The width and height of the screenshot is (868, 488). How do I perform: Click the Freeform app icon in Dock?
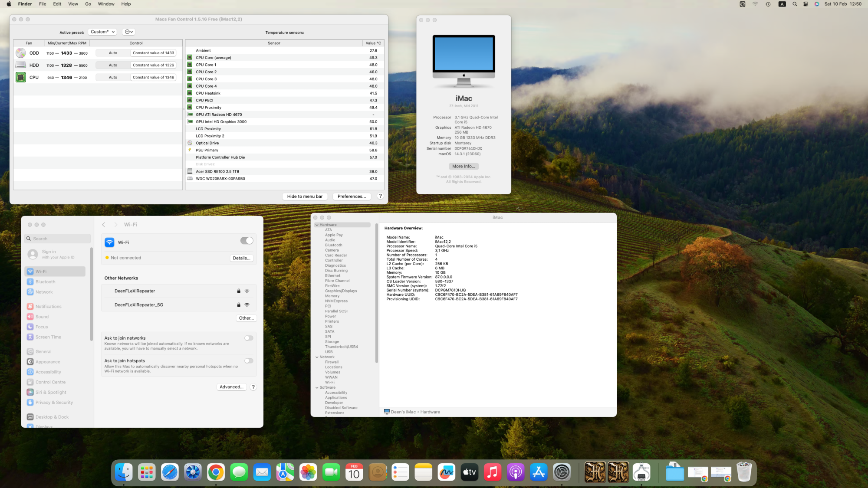[x=447, y=472]
